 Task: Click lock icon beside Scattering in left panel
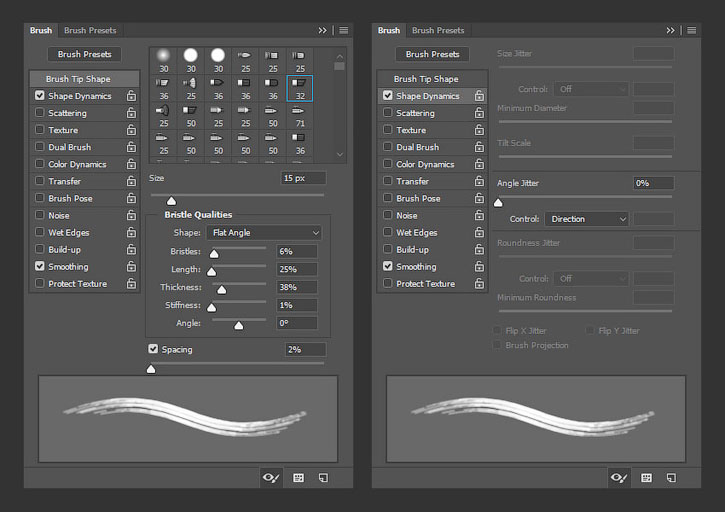(x=131, y=113)
